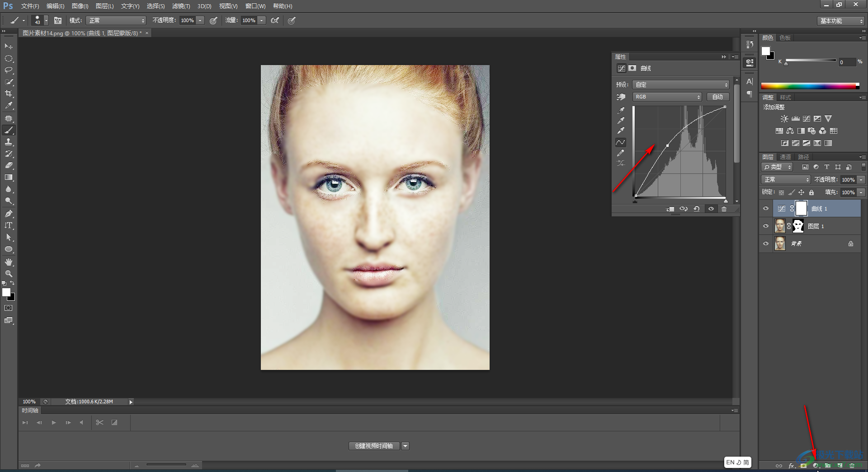868x472 pixels.
Task: Click the K value input field in Color panel
Action: coord(847,62)
